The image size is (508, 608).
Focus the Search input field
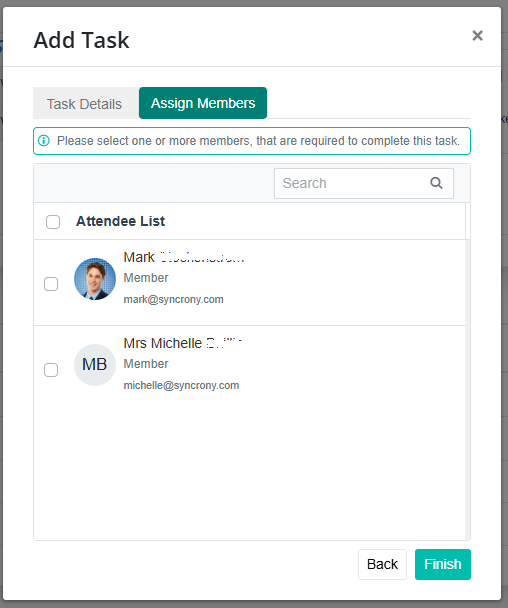pyautogui.click(x=364, y=183)
